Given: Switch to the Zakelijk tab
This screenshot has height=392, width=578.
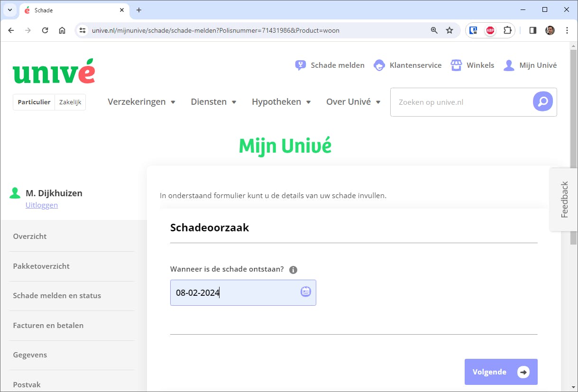Looking at the screenshot, I should pyautogui.click(x=70, y=101).
